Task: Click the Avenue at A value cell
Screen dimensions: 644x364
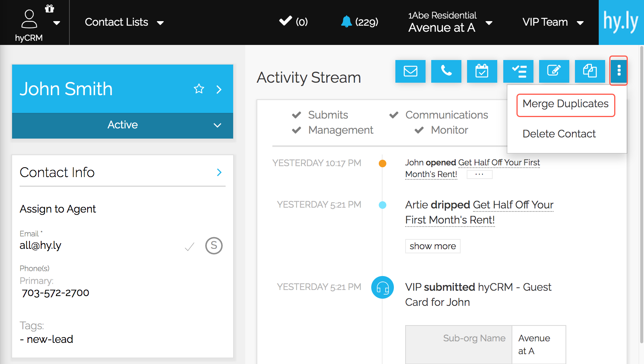Action: click(x=539, y=345)
